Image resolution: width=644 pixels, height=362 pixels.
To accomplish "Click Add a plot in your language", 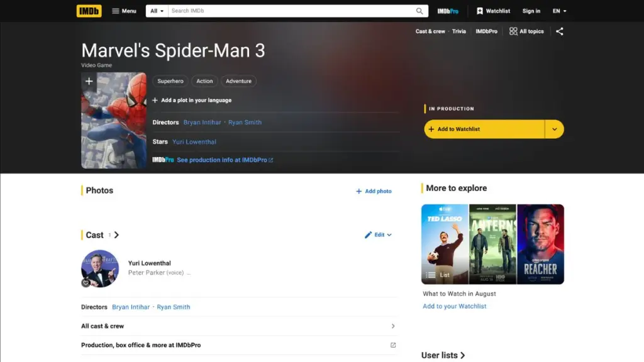I will click(x=192, y=100).
